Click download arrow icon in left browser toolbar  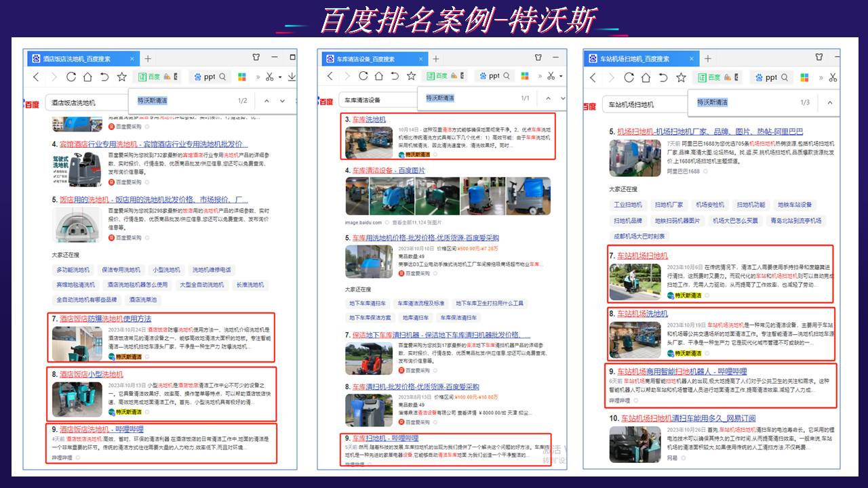[291, 77]
